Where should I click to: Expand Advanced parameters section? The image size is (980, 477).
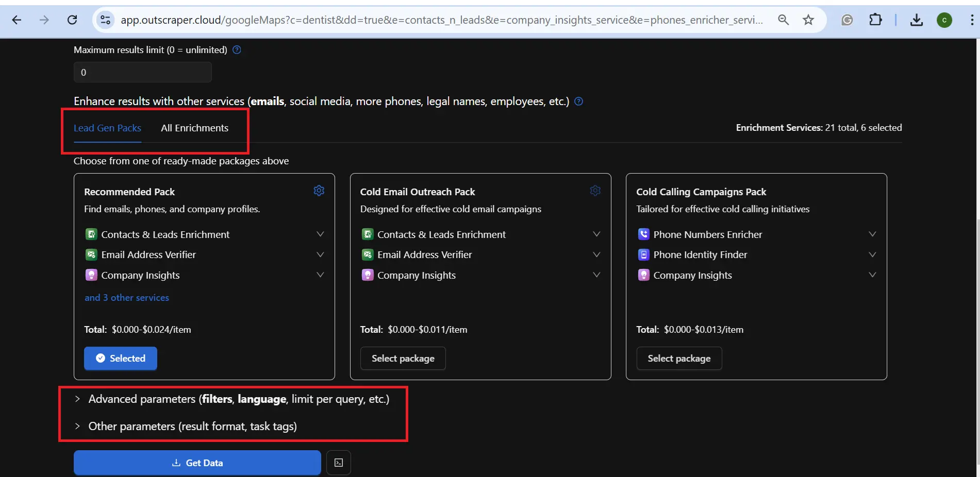coord(238,399)
